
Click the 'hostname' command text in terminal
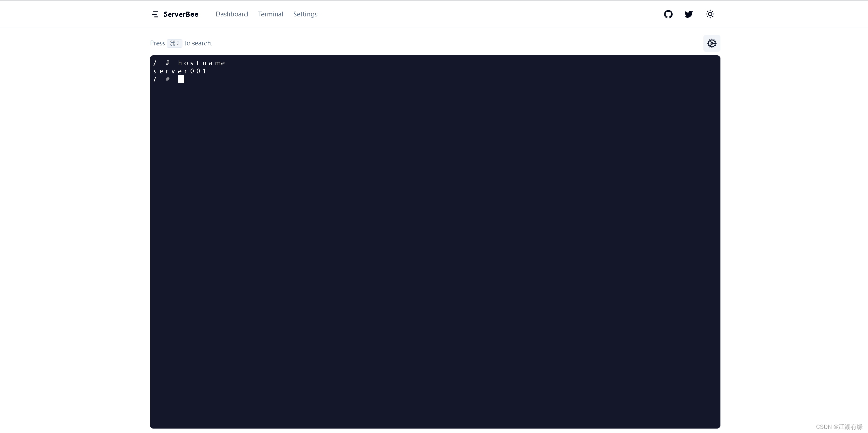tap(202, 63)
